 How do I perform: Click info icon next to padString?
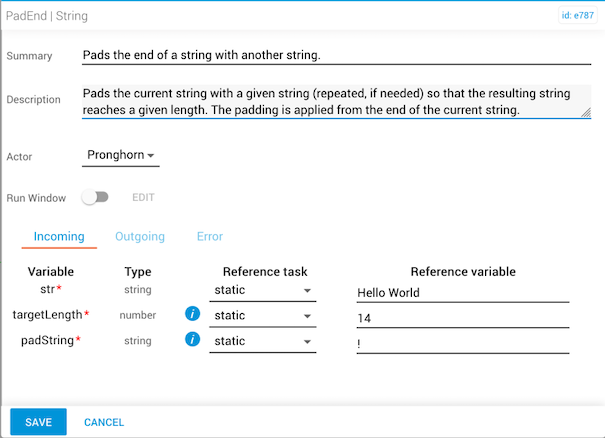tap(194, 341)
